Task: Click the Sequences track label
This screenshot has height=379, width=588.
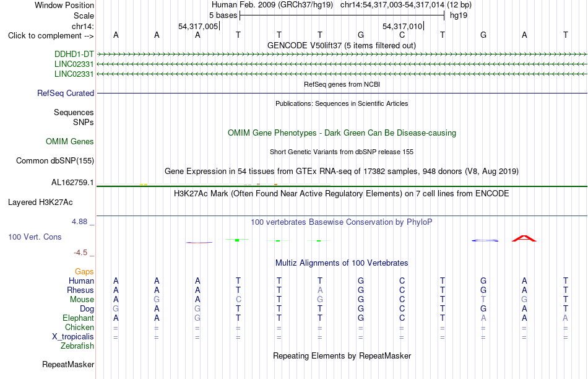Action: click(x=74, y=112)
